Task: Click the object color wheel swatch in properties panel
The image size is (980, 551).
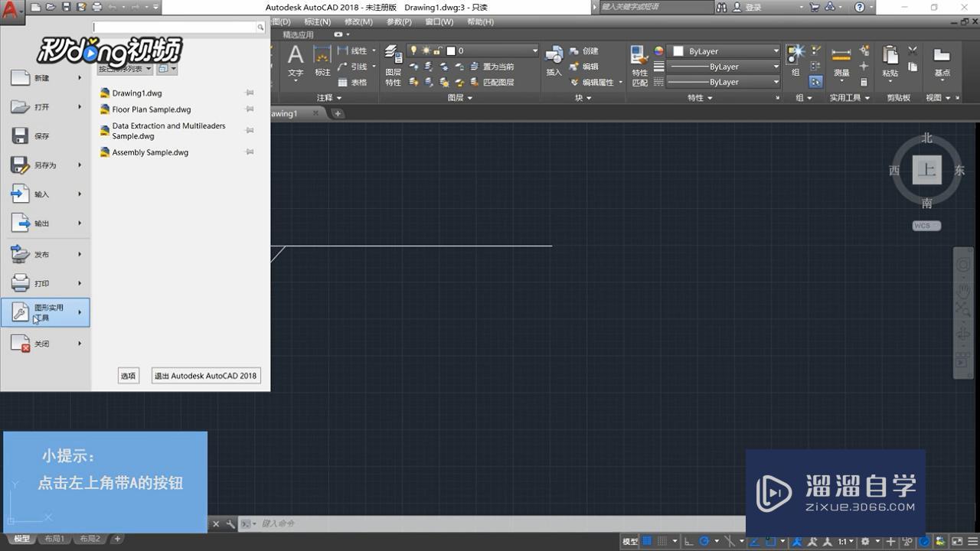Action: 659,51
